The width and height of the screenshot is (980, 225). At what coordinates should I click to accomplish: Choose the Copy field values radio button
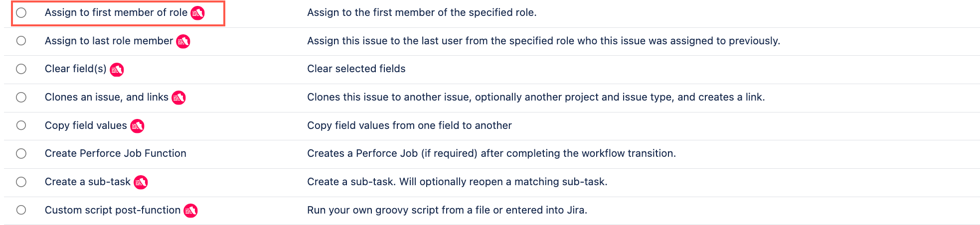click(x=21, y=125)
